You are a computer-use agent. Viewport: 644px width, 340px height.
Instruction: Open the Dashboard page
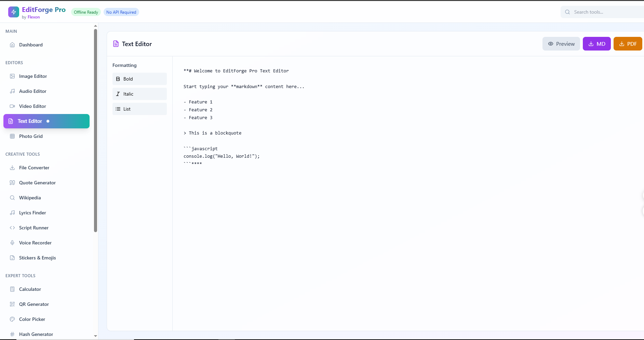[46, 45]
